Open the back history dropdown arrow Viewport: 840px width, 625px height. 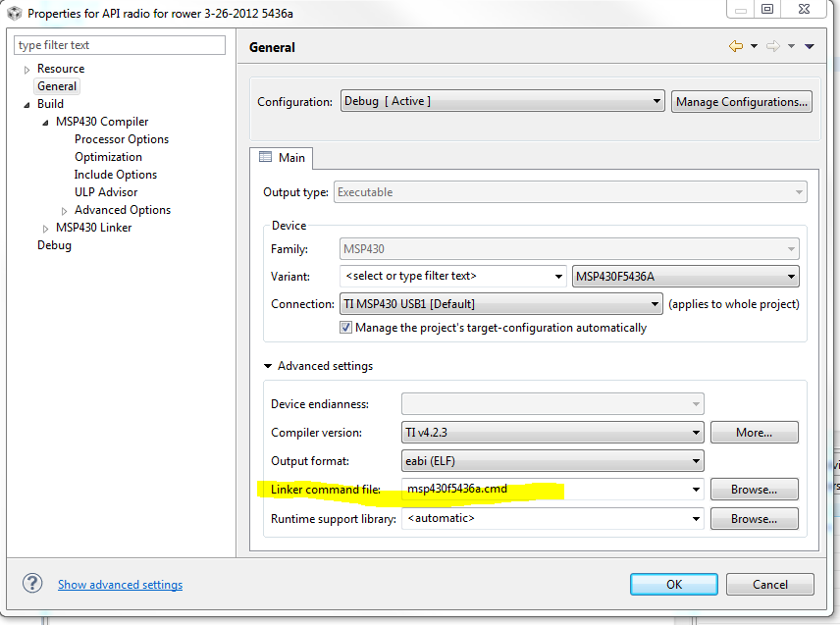point(754,46)
